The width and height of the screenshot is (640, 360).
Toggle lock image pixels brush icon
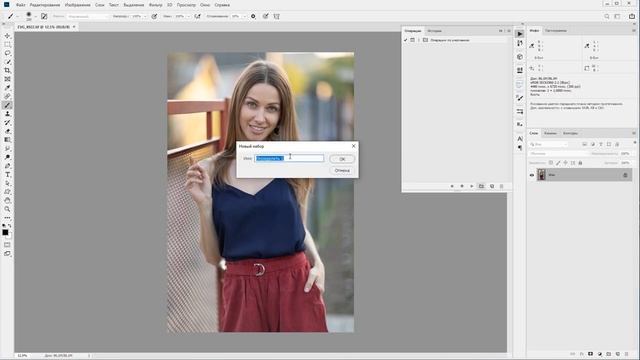(558, 163)
